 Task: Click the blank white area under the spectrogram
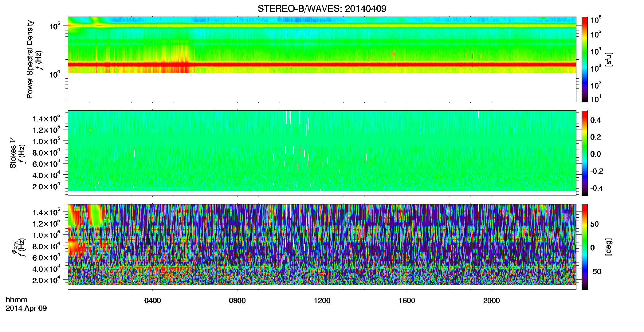(322, 87)
